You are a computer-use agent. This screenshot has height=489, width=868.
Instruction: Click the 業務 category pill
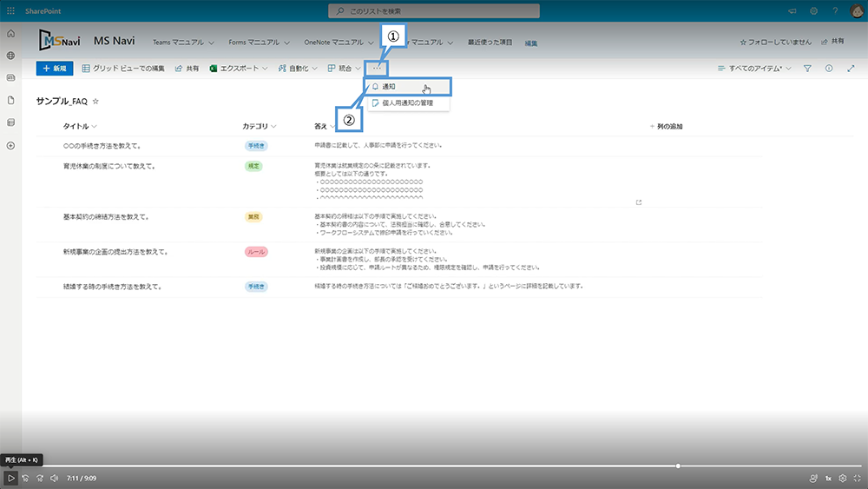coord(253,217)
